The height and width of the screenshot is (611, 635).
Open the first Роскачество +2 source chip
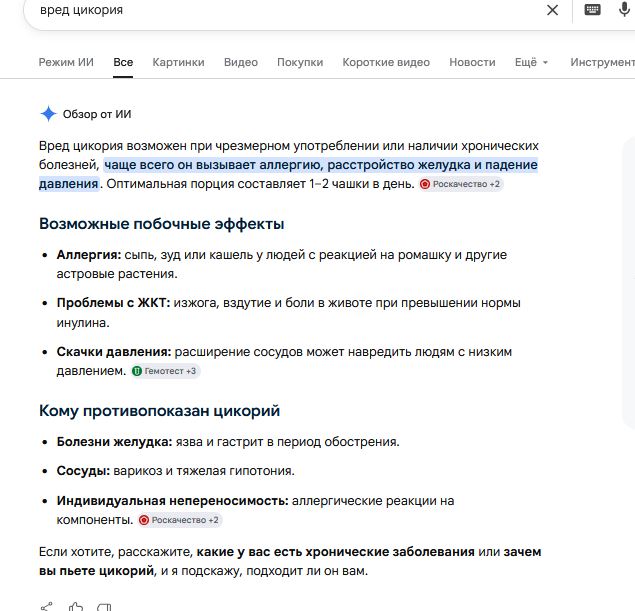click(x=461, y=184)
